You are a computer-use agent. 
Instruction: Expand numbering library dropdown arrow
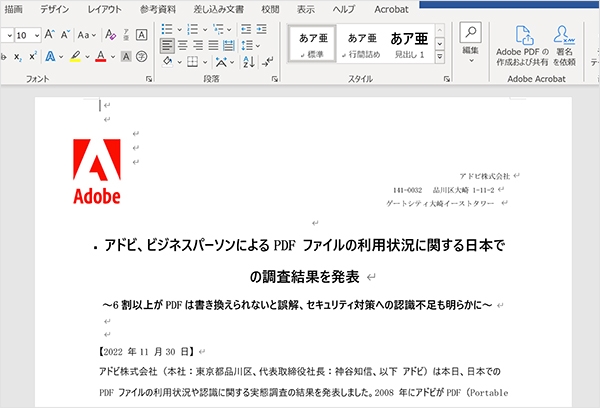coord(205,29)
